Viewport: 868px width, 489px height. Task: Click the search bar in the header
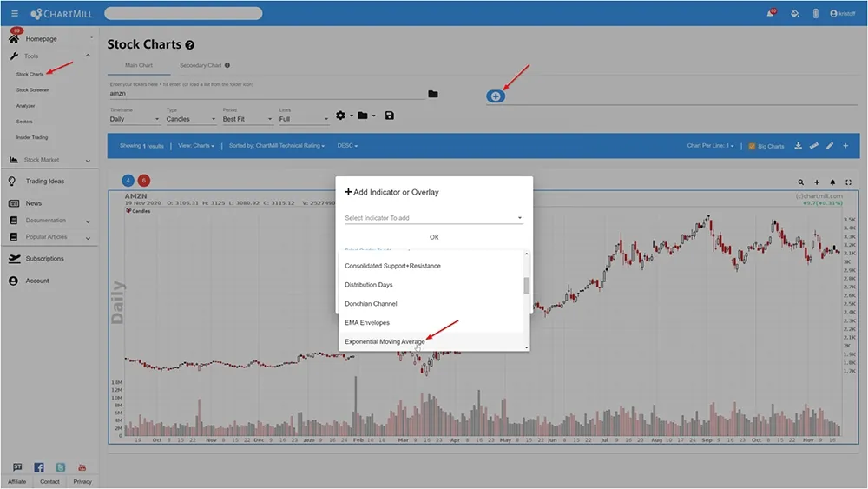click(183, 13)
